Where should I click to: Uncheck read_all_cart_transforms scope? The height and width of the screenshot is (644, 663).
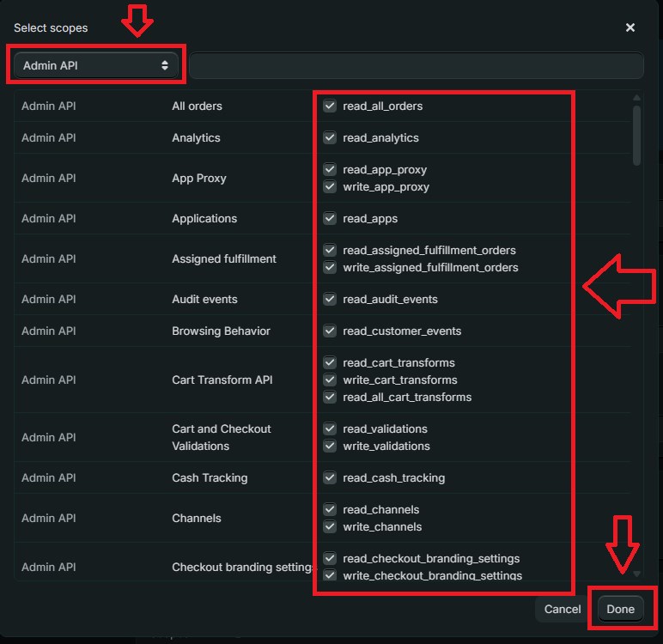pos(330,398)
